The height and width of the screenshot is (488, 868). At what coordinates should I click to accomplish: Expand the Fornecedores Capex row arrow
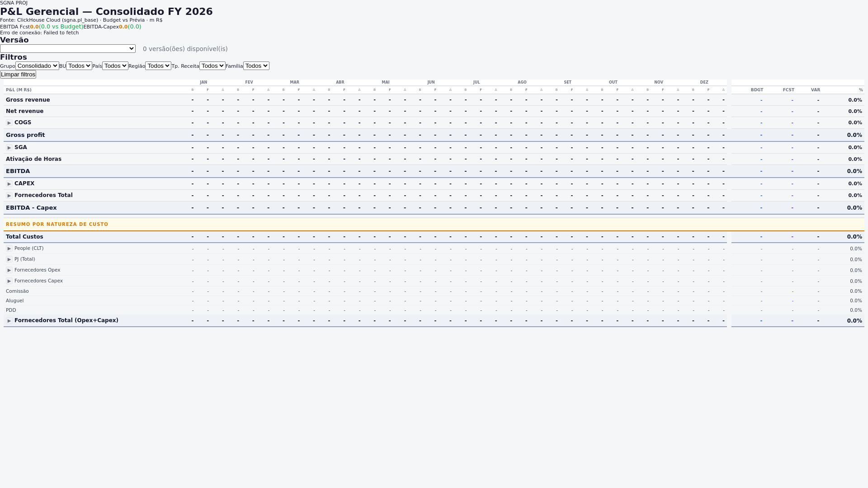[9, 281]
